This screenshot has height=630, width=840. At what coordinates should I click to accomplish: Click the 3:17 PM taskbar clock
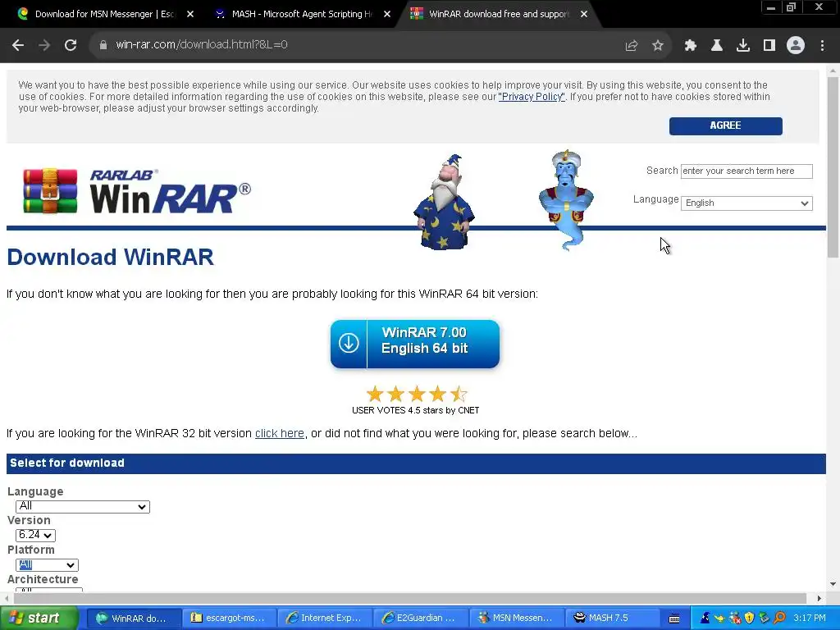point(809,619)
